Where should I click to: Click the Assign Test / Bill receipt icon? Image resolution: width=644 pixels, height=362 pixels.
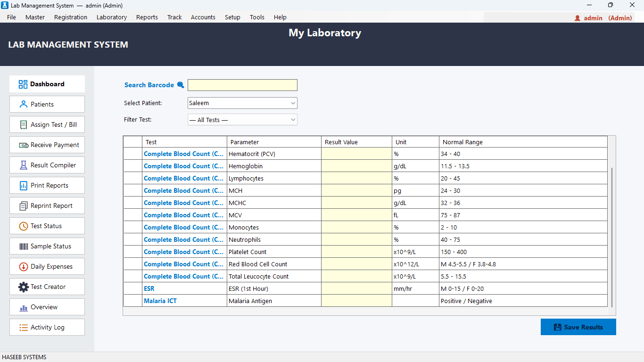(23, 124)
